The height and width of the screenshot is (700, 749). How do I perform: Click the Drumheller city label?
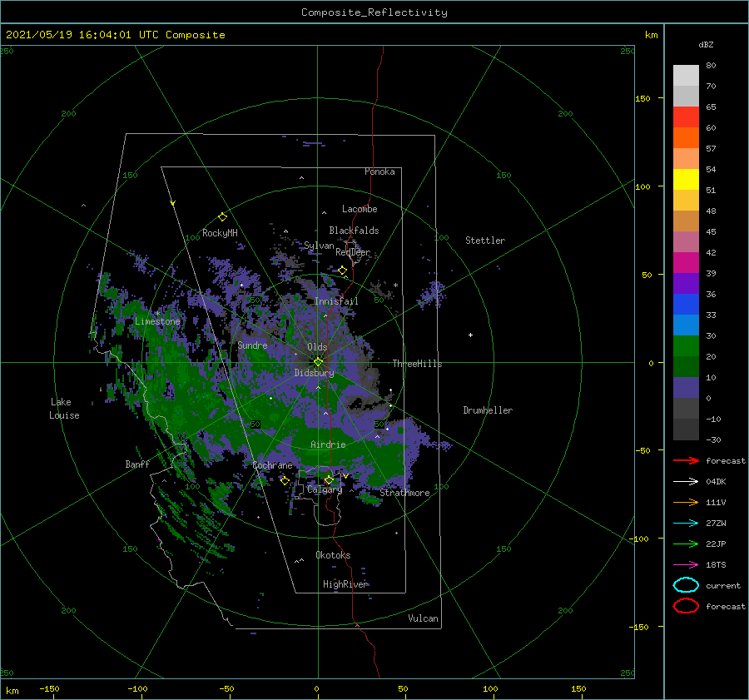coord(488,410)
